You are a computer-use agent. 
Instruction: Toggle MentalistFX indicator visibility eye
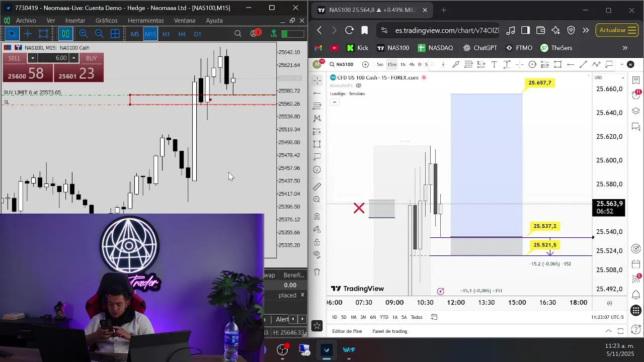coord(358,85)
